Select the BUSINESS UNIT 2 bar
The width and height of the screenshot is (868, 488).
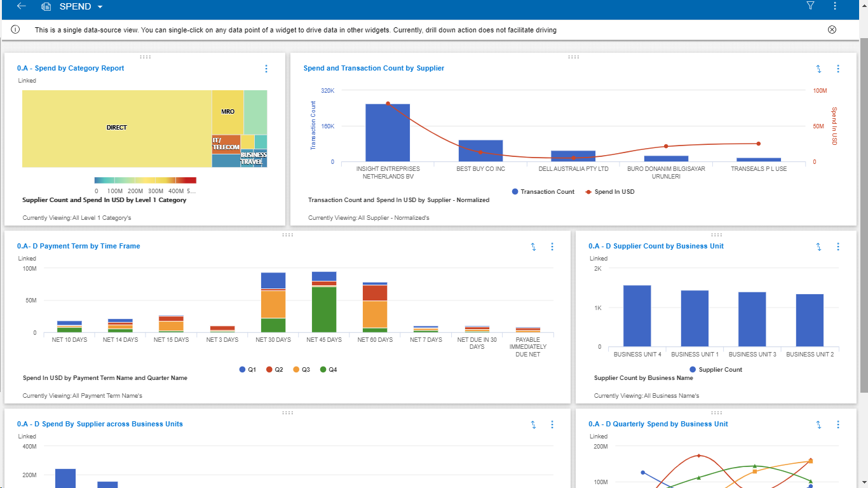click(810, 320)
